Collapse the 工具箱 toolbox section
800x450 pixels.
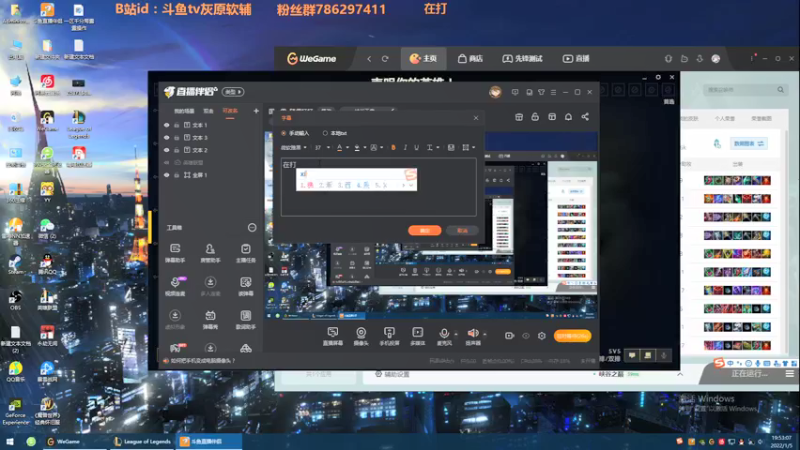[252, 228]
